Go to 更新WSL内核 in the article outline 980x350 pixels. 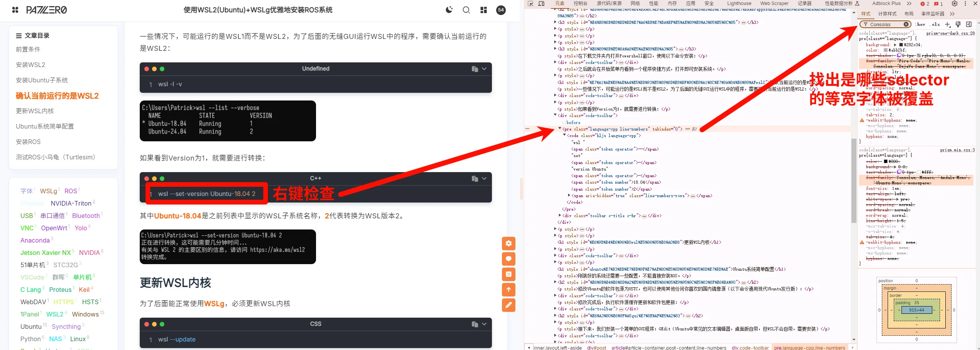[35, 111]
